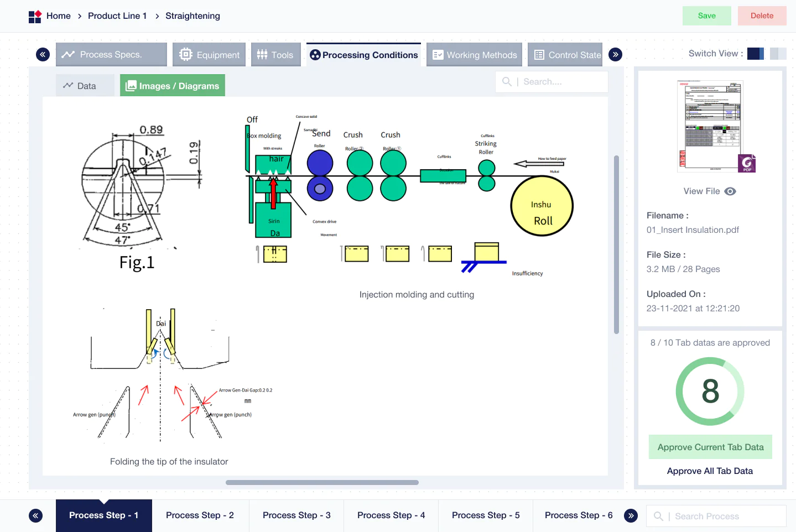The height and width of the screenshot is (532, 796).
Task: Click the Working Methods checklist icon
Action: point(438,55)
